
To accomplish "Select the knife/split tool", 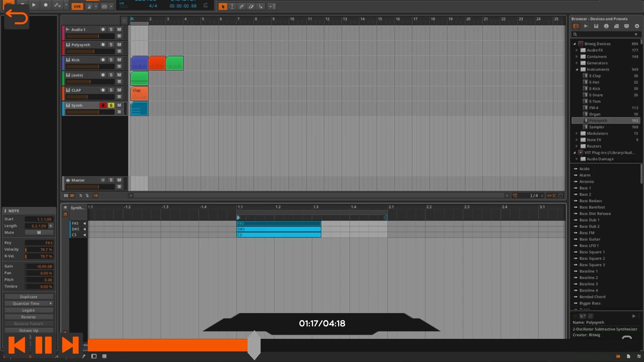I will click(x=261, y=6).
